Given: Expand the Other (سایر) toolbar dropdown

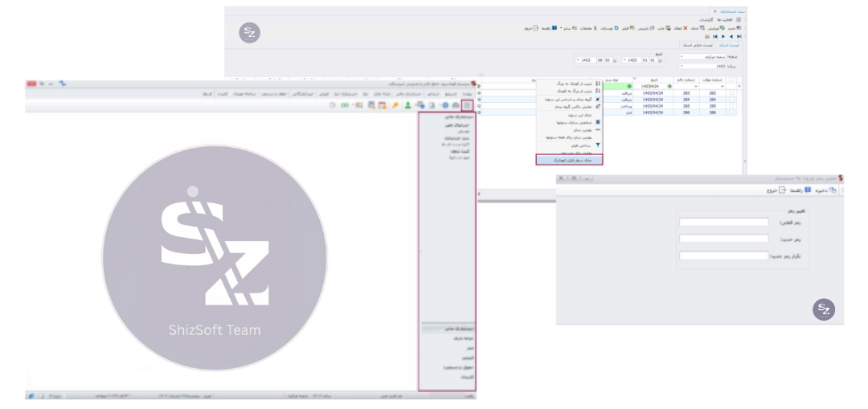Looking at the screenshot, I should pos(561,27).
